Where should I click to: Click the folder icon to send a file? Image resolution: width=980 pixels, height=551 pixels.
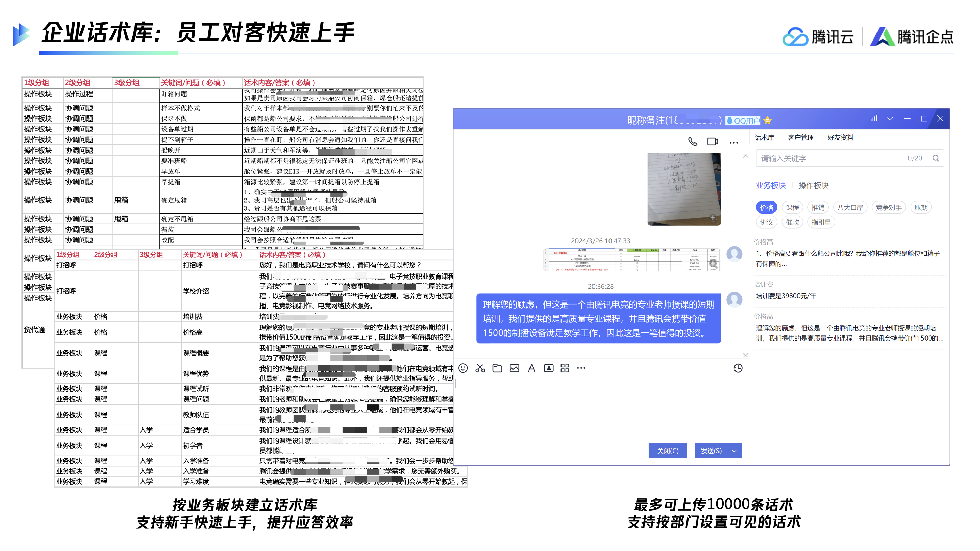point(497,368)
